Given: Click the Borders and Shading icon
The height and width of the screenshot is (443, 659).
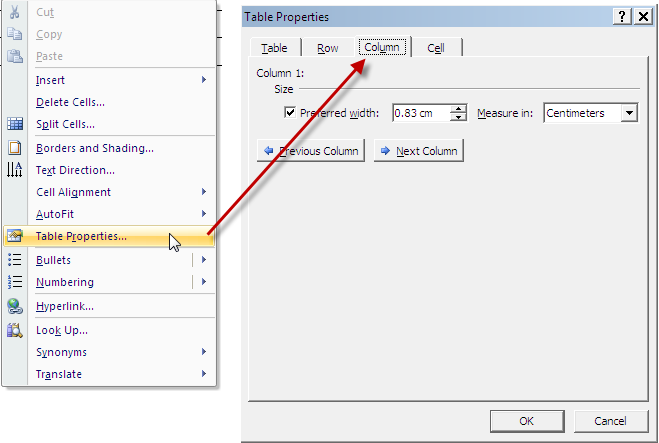Looking at the screenshot, I should click(15, 148).
